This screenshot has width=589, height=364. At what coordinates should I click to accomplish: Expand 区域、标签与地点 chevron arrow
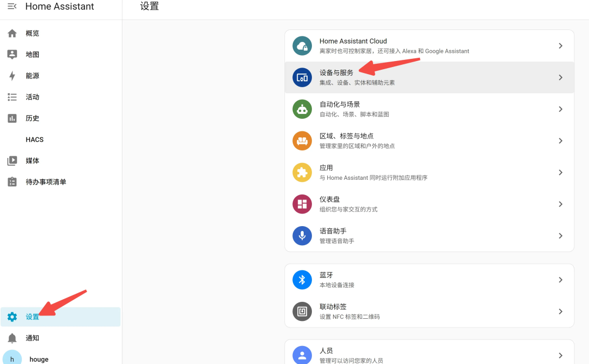[x=561, y=141]
